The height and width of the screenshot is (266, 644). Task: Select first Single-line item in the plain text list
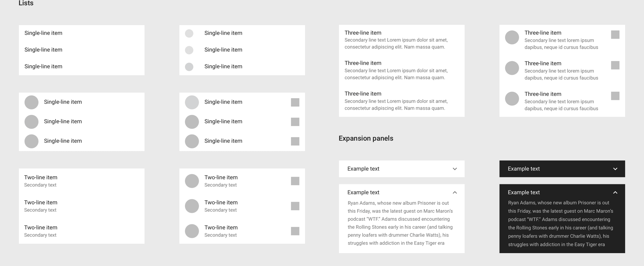43,33
